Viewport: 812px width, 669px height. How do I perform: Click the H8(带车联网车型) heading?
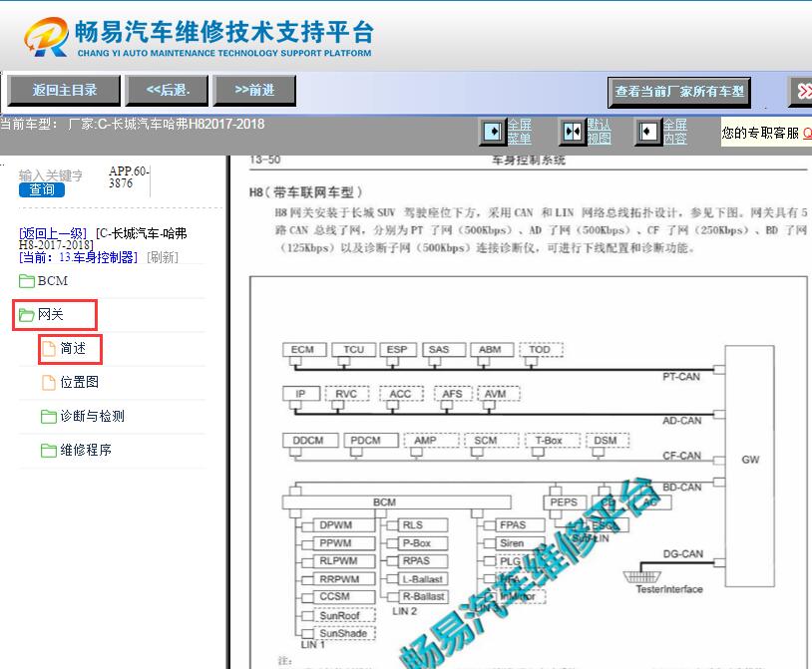305,192
